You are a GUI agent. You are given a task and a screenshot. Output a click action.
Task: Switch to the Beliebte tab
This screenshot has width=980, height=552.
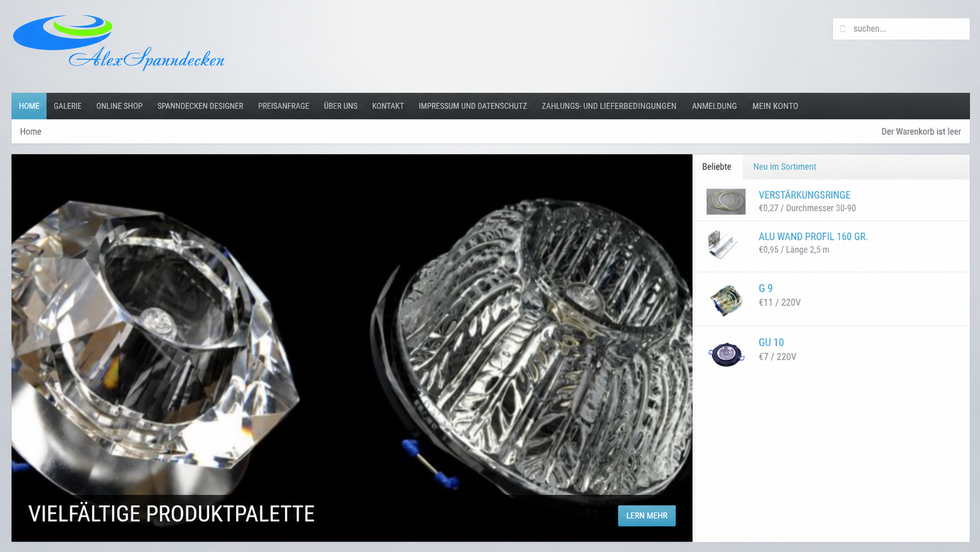click(x=717, y=167)
